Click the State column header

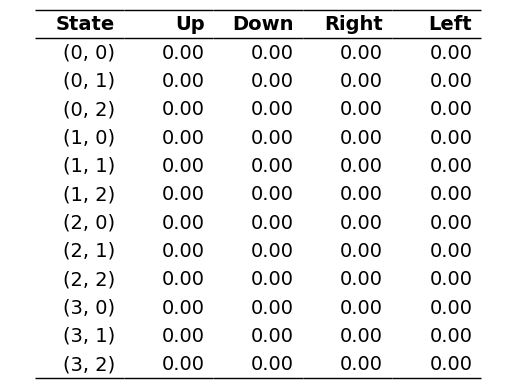click(85, 24)
